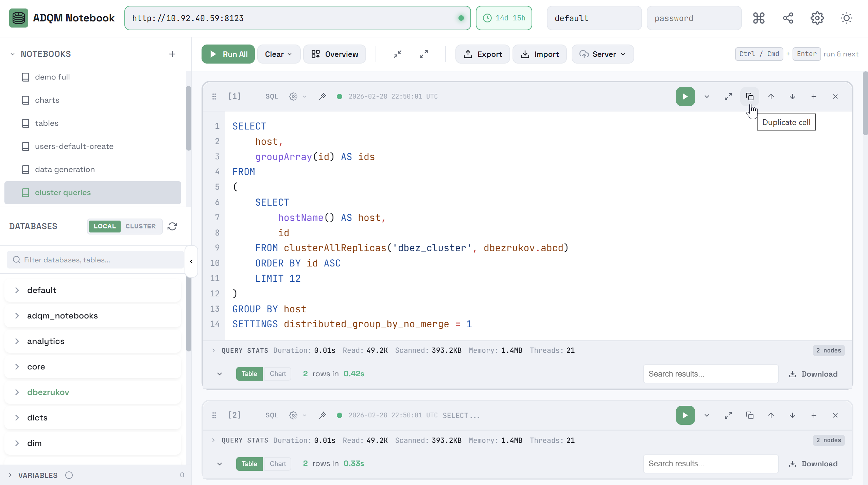
Task: Maximize cell [1] editor
Action: (728, 97)
